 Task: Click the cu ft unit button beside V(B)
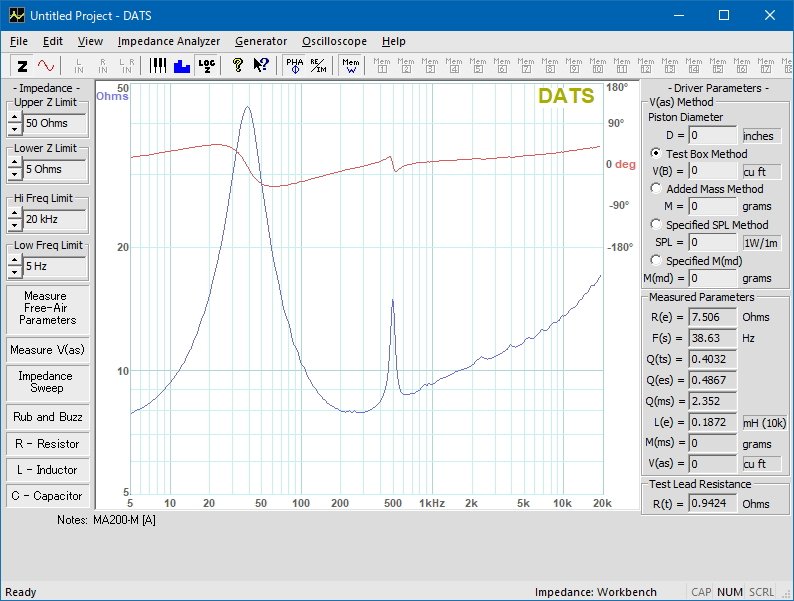pos(762,172)
